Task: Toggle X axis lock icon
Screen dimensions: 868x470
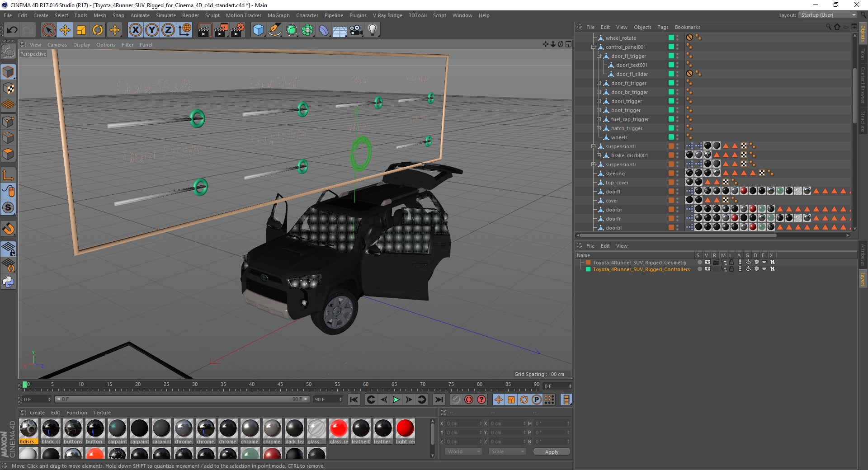Action: 135,30
